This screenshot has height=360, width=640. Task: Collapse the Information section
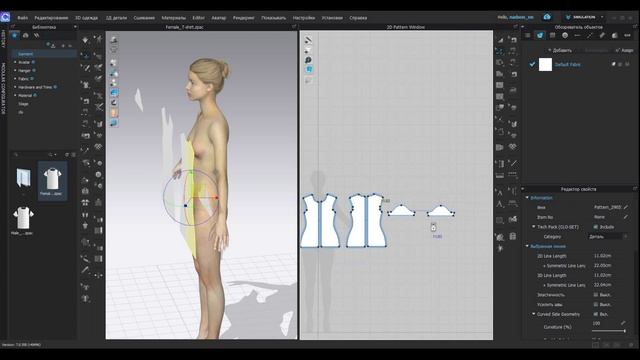(527, 198)
